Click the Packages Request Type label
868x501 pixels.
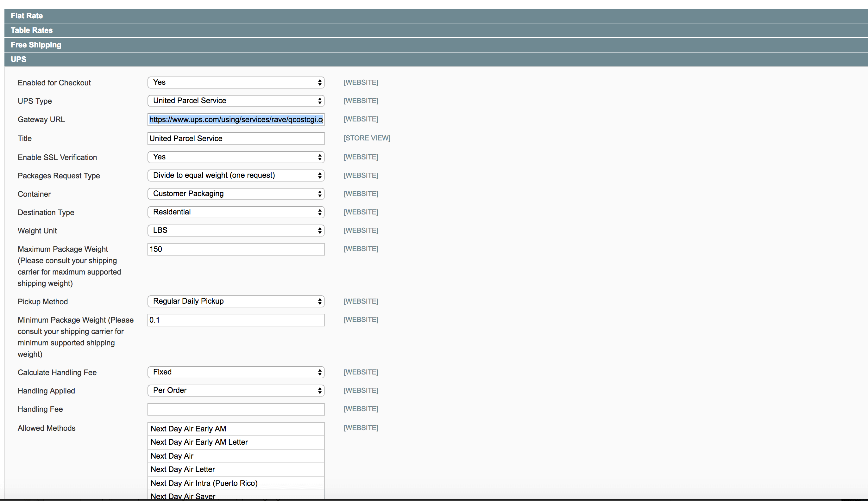[59, 176]
